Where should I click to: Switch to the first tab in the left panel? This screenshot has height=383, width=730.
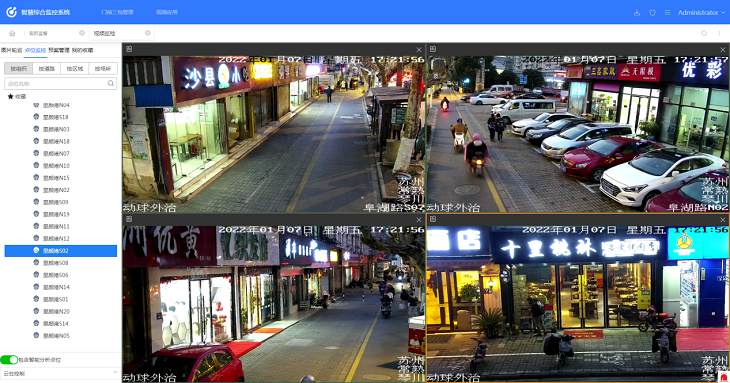11,50
